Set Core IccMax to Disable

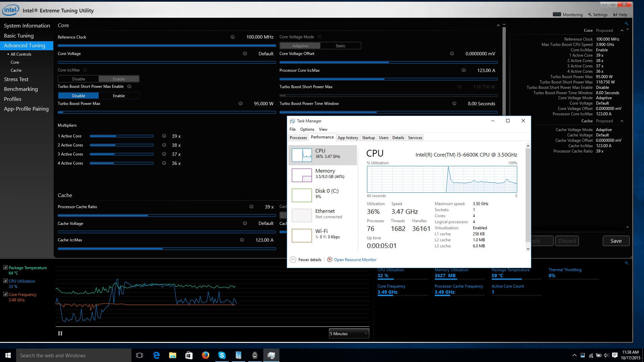coord(78,79)
